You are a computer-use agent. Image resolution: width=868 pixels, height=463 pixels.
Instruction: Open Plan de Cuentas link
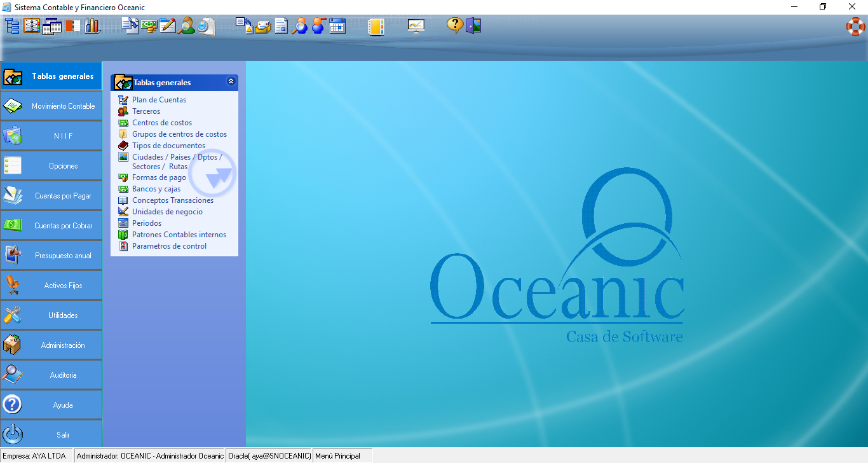coord(159,100)
